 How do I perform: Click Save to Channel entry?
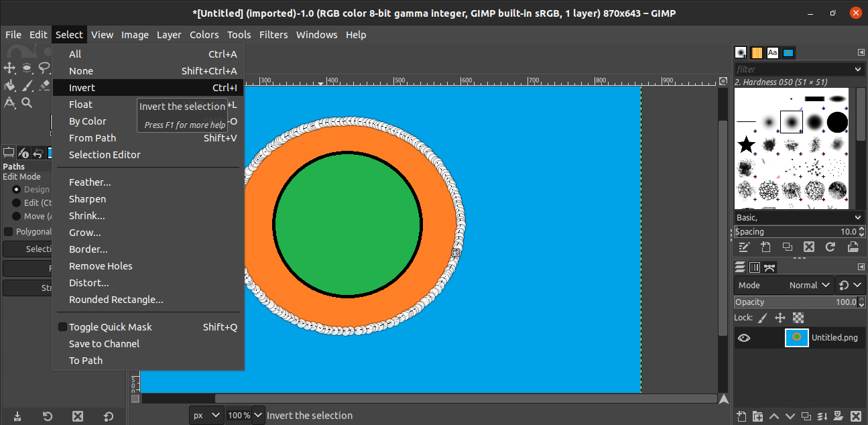click(x=104, y=344)
